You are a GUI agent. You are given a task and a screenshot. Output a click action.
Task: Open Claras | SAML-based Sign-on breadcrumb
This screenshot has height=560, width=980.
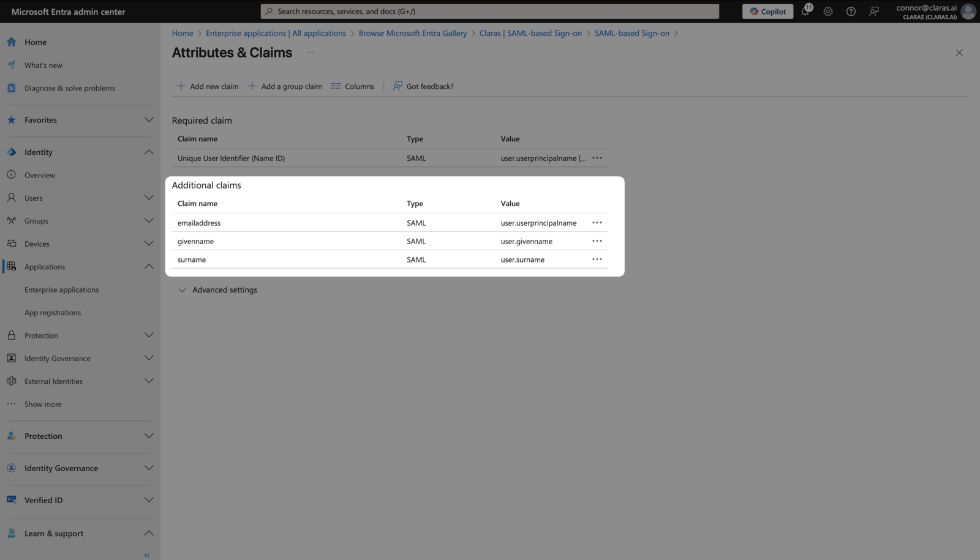(x=530, y=33)
